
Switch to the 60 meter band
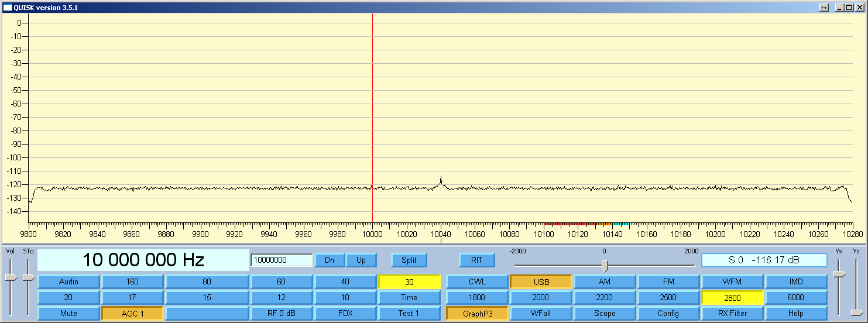(282, 281)
